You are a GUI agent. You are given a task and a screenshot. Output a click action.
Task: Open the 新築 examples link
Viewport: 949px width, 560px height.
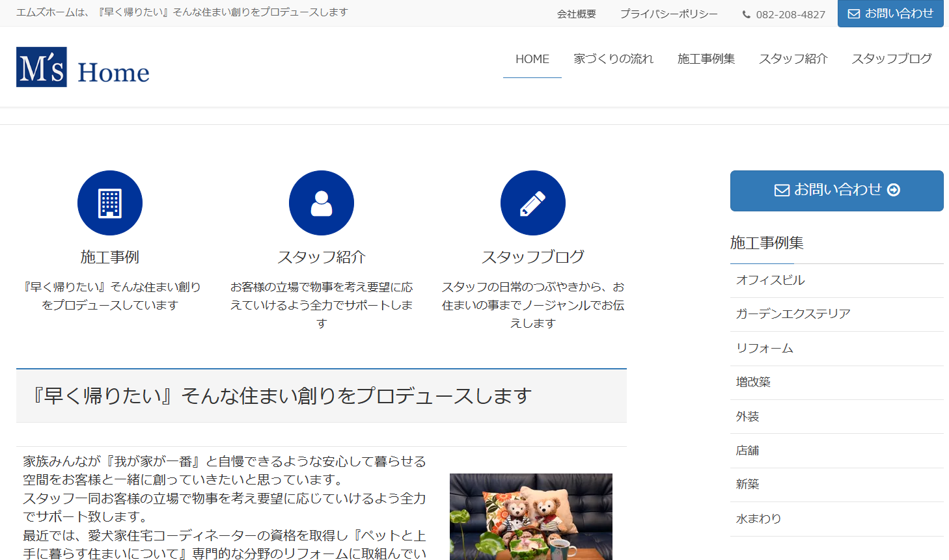748,484
